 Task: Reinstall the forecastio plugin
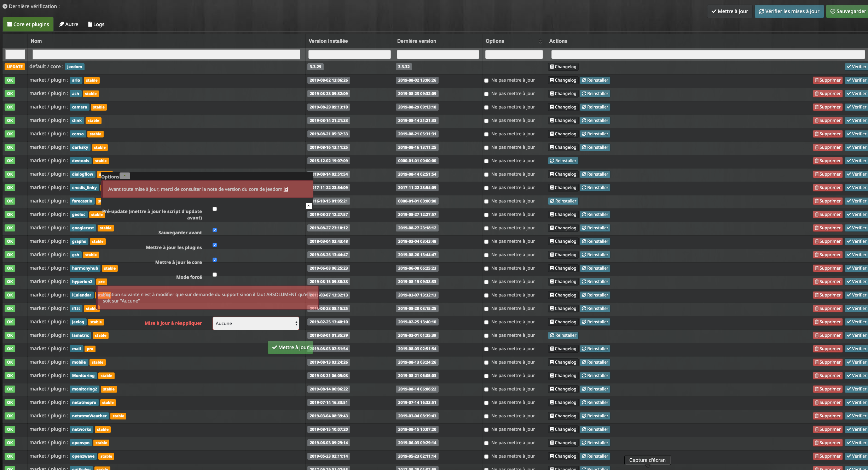(563, 201)
